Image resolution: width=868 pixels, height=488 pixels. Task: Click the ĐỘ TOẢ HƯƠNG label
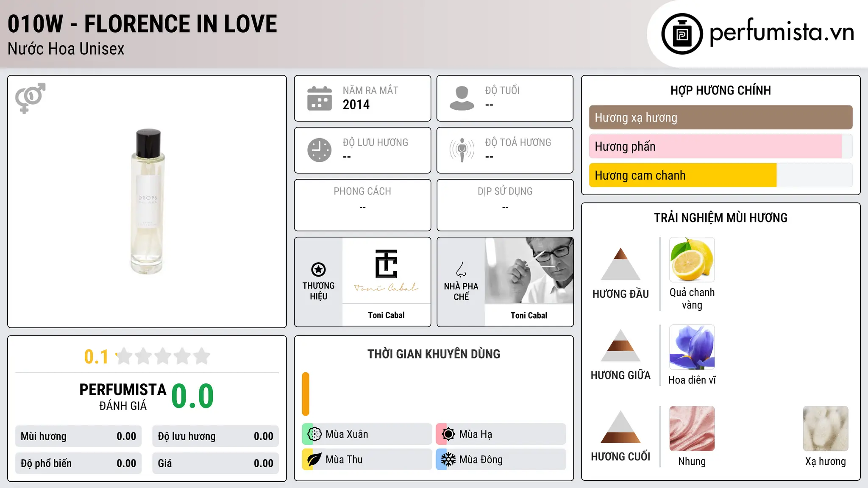click(x=518, y=142)
